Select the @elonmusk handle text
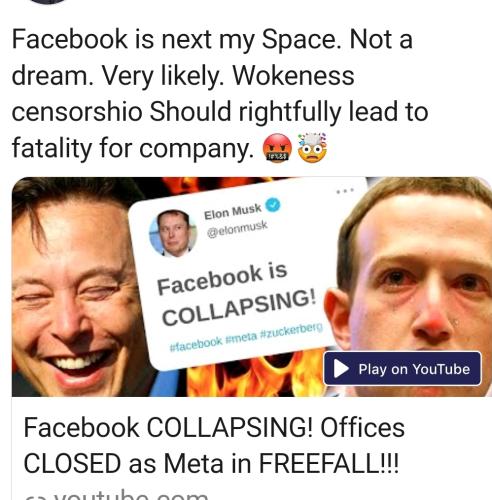 coord(237,229)
